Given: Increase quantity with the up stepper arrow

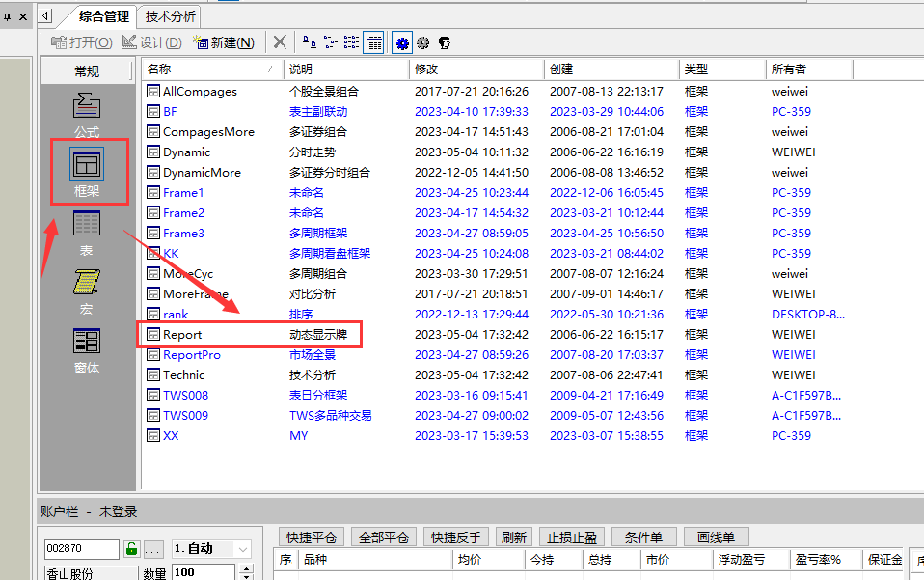Looking at the screenshot, I should (246, 568).
